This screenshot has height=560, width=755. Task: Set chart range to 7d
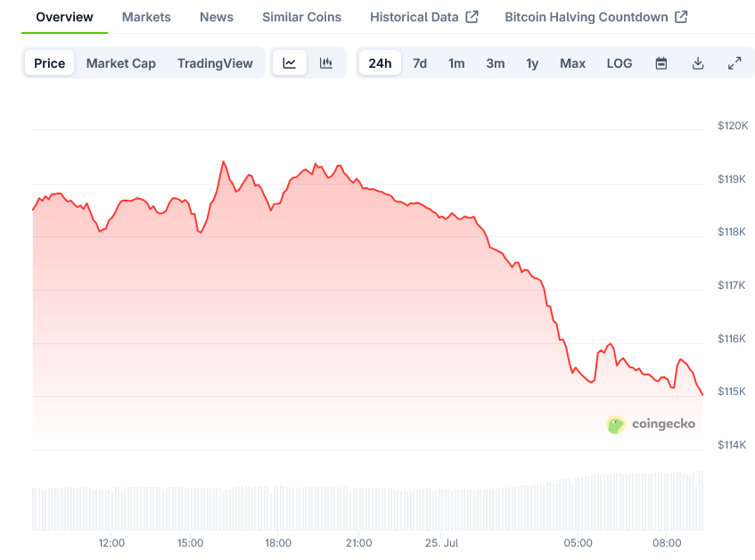pos(420,63)
